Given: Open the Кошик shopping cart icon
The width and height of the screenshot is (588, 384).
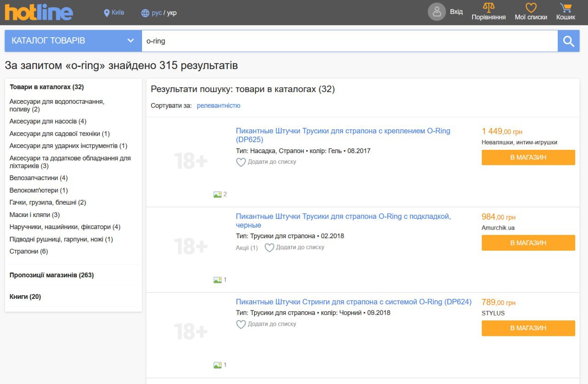Looking at the screenshot, I should [x=565, y=7].
